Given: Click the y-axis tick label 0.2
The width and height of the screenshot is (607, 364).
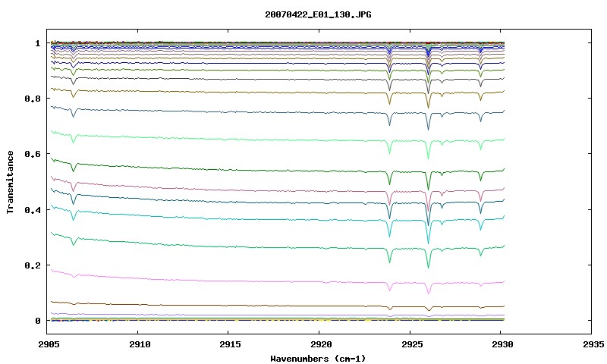Looking at the screenshot, I should (33, 265).
